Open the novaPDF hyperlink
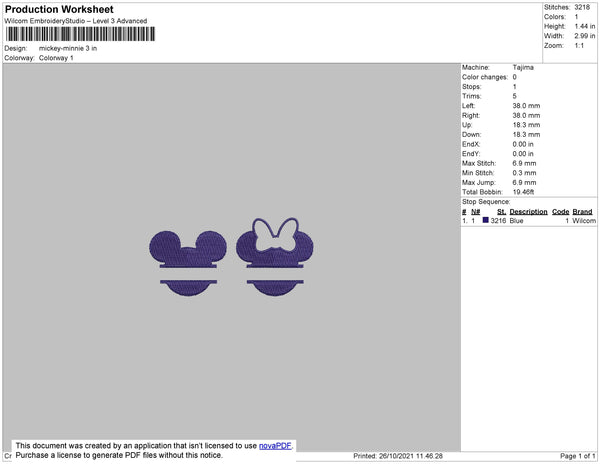Image resolution: width=600 pixels, height=464 pixels. click(275, 446)
